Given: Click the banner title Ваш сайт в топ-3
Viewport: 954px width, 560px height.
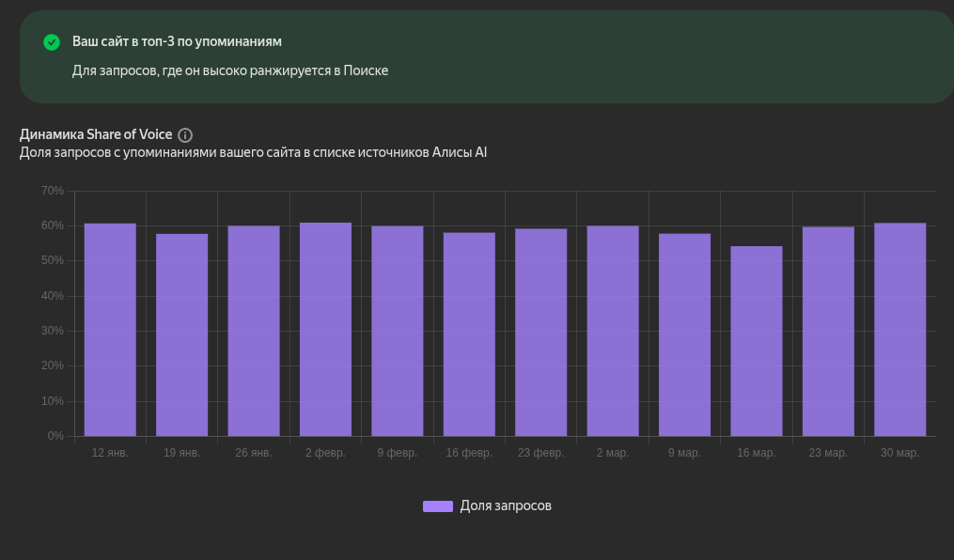Looking at the screenshot, I should (177, 42).
